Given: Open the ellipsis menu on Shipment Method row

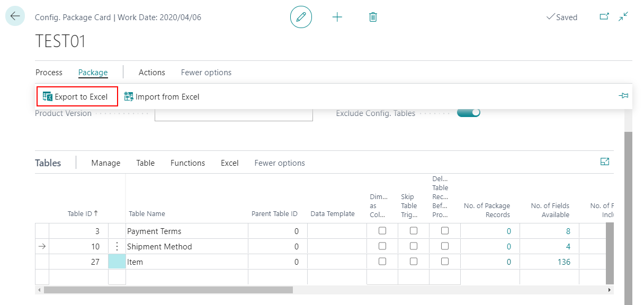Looking at the screenshot, I should [x=117, y=246].
